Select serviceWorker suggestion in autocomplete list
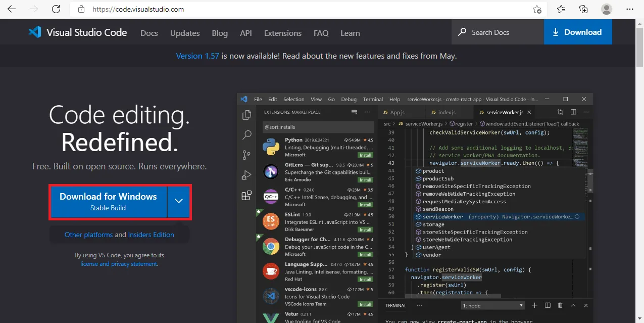The height and width of the screenshot is (323, 644). (499, 216)
